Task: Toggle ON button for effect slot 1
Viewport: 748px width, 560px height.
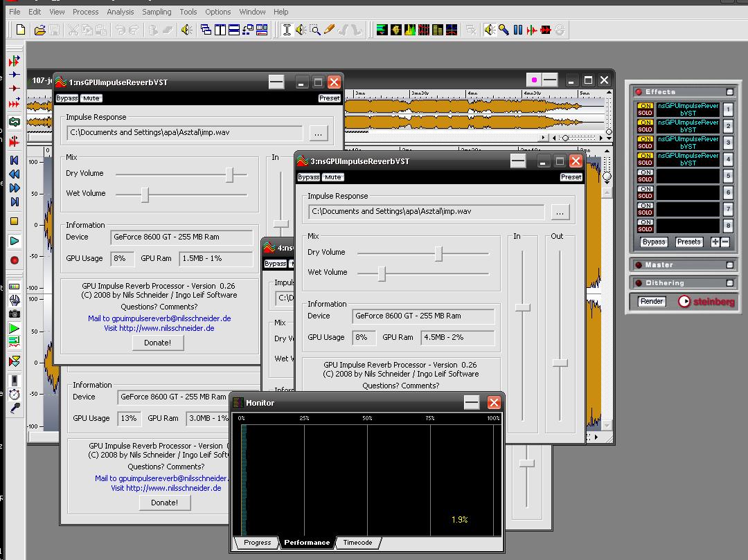Action: [645, 106]
